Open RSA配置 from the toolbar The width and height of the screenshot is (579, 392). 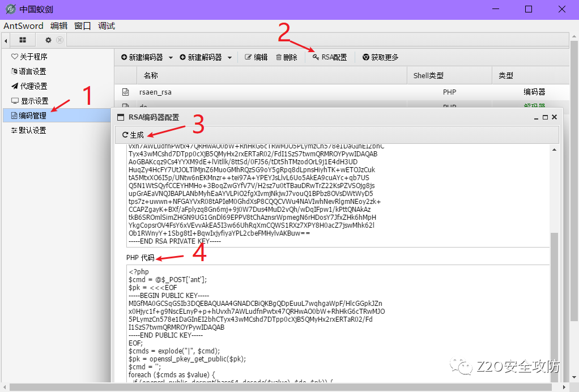(x=330, y=57)
